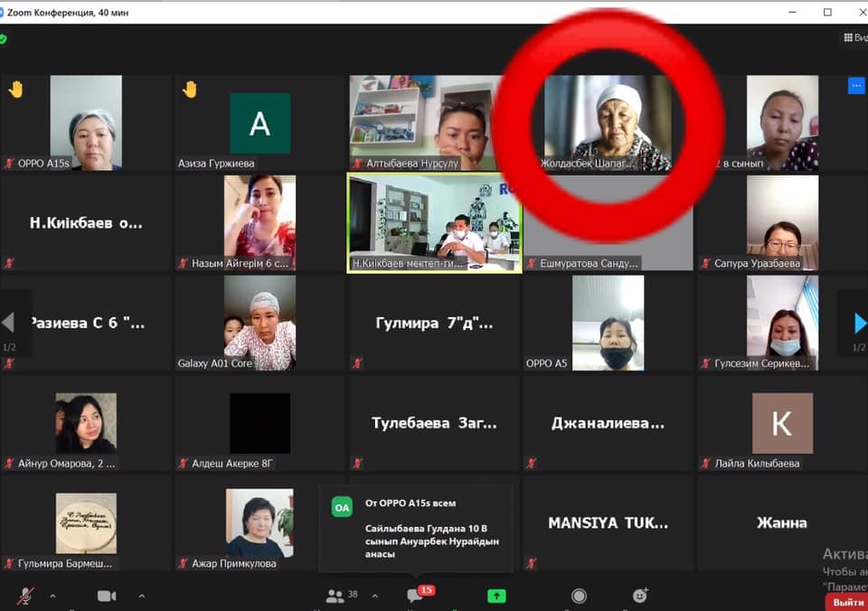
Task: Maximize the Zoom window
Action: click(827, 12)
